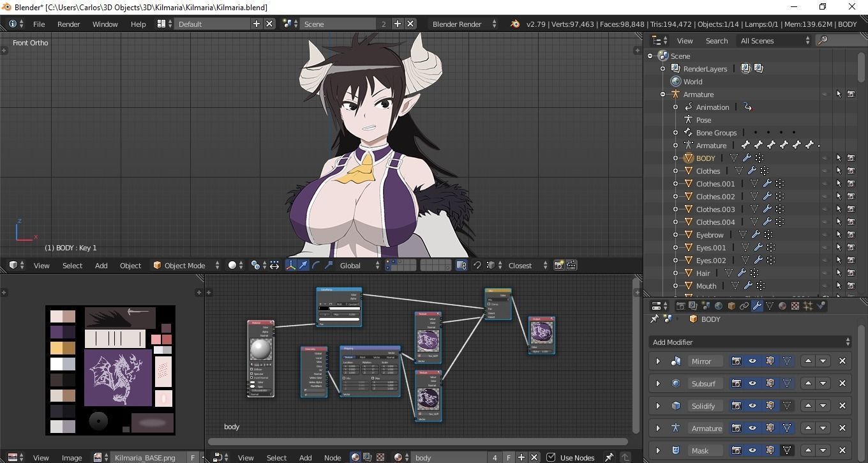Open the Particles properties tab icon
The width and height of the screenshot is (868, 463).
[x=808, y=306]
